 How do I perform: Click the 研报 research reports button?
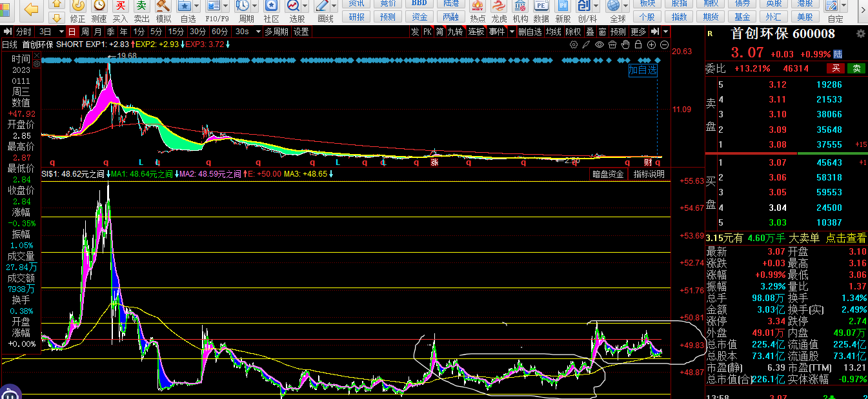pyautogui.click(x=356, y=17)
